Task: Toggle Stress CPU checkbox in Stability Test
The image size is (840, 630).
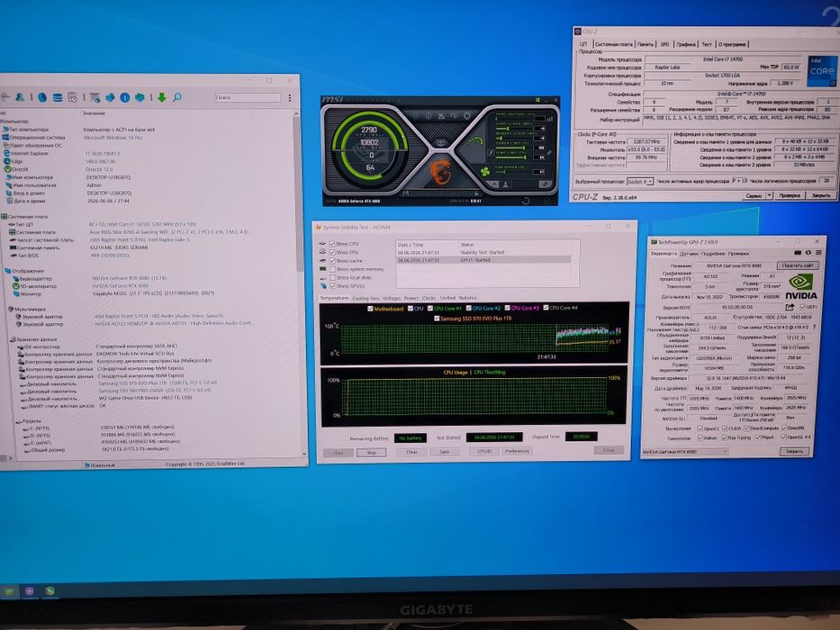Action: click(332, 244)
